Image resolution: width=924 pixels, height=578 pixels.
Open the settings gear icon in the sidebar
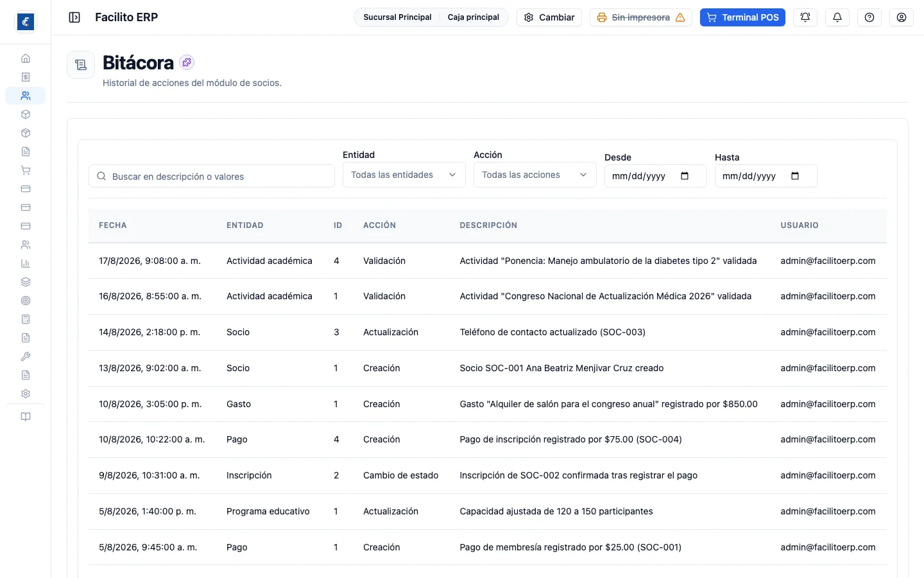click(26, 394)
